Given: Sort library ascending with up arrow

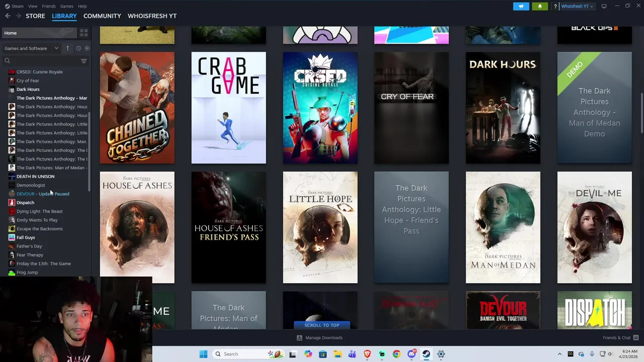Looking at the screenshot, I should tap(67, 48).
